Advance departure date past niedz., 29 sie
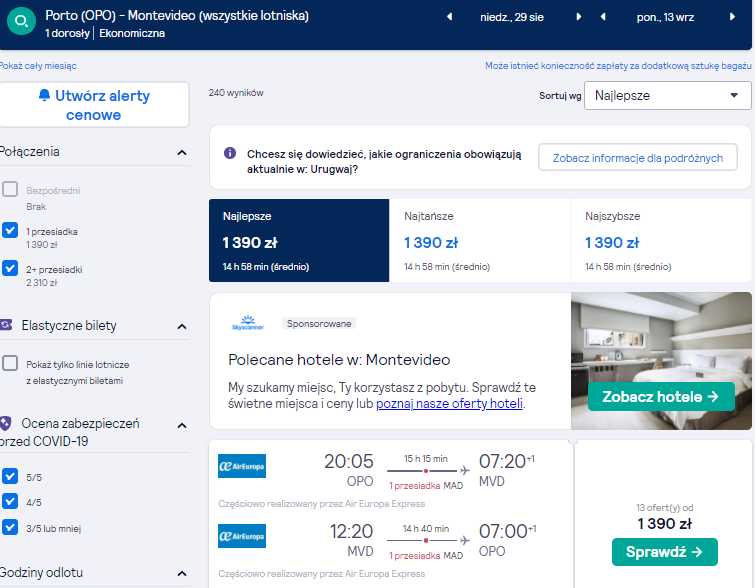755x588 pixels. [x=578, y=17]
